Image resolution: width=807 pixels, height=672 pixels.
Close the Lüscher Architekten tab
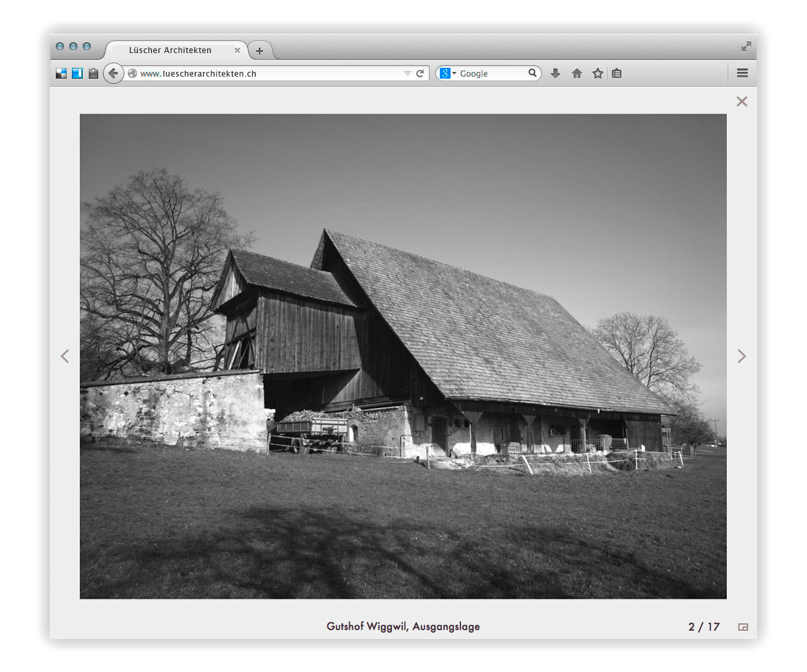[237, 50]
